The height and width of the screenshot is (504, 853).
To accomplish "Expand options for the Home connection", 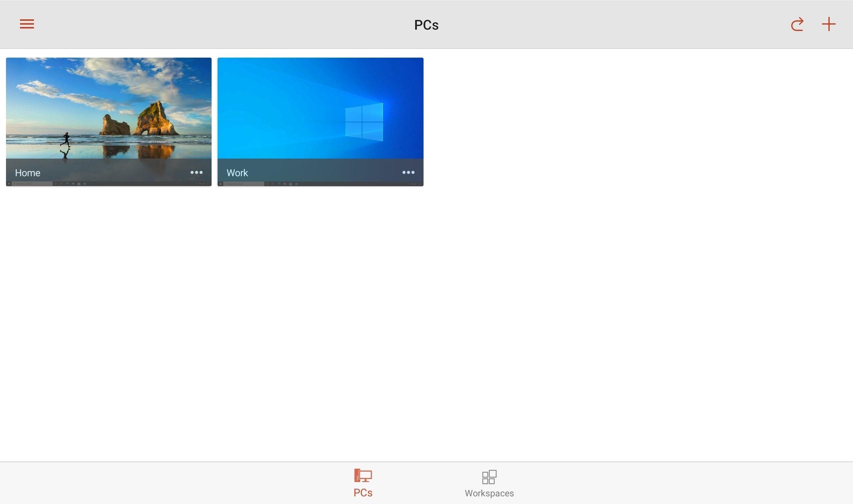I will pos(196,173).
